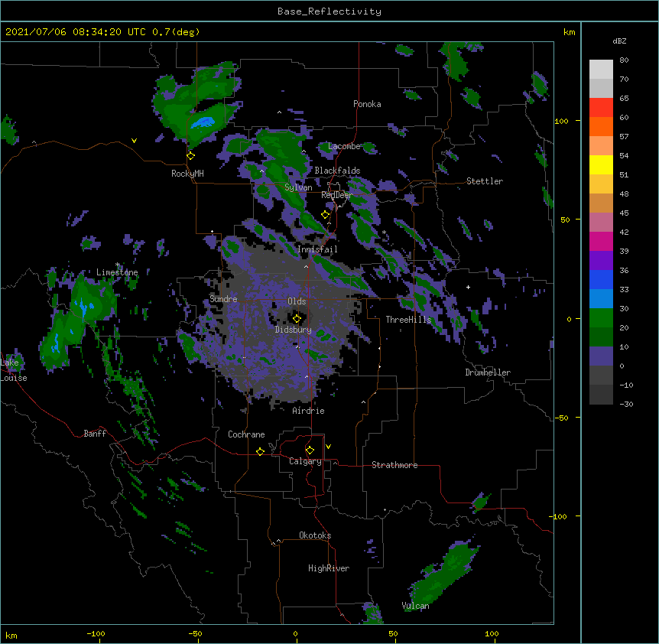Click the RockyMH label
Screen dimensions: 659x644
[187, 174]
